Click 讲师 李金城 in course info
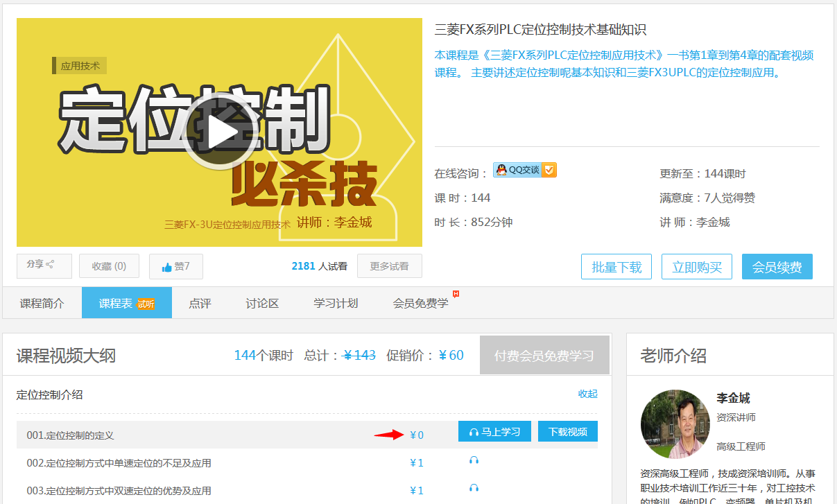 tap(695, 222)
